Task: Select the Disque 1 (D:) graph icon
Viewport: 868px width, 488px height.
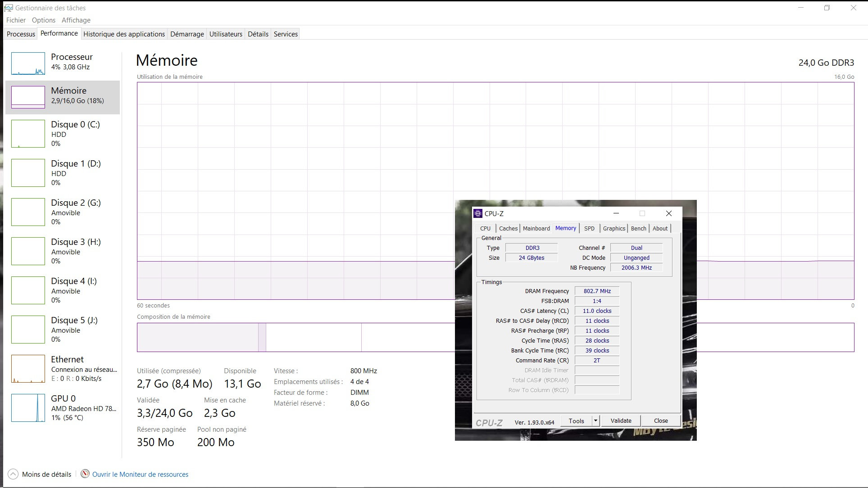Action: click(28, 173)
